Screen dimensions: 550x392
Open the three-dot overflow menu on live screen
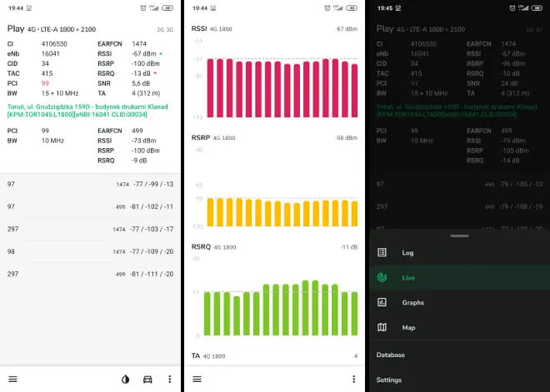tap(170, 379)
